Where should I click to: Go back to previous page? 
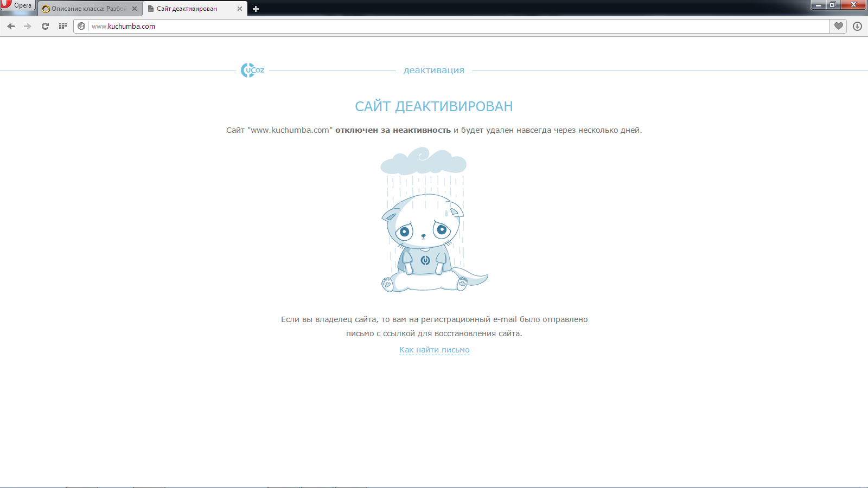11,26
